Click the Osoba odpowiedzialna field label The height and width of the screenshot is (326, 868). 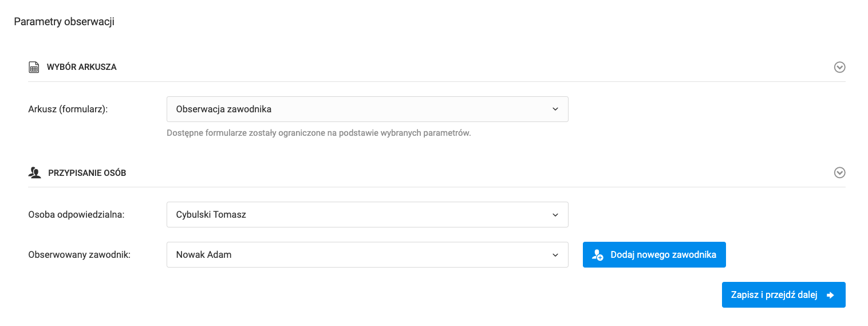[76, 215]
